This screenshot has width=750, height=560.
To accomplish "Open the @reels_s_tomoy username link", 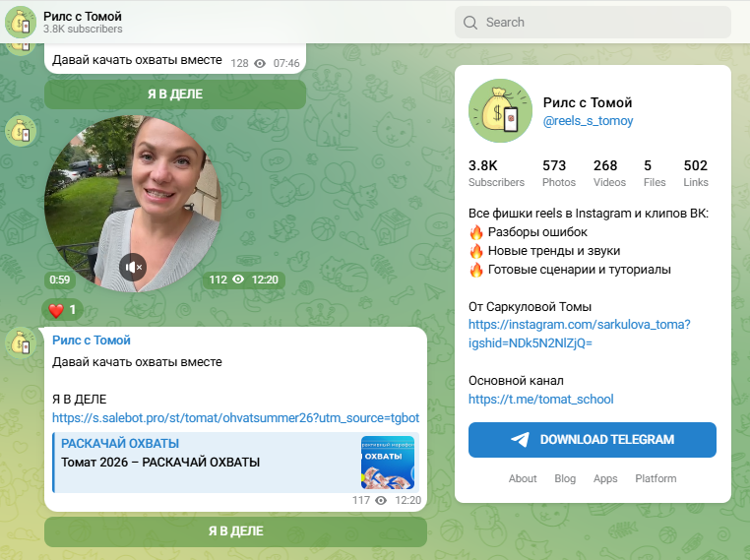I will point(588,121).
